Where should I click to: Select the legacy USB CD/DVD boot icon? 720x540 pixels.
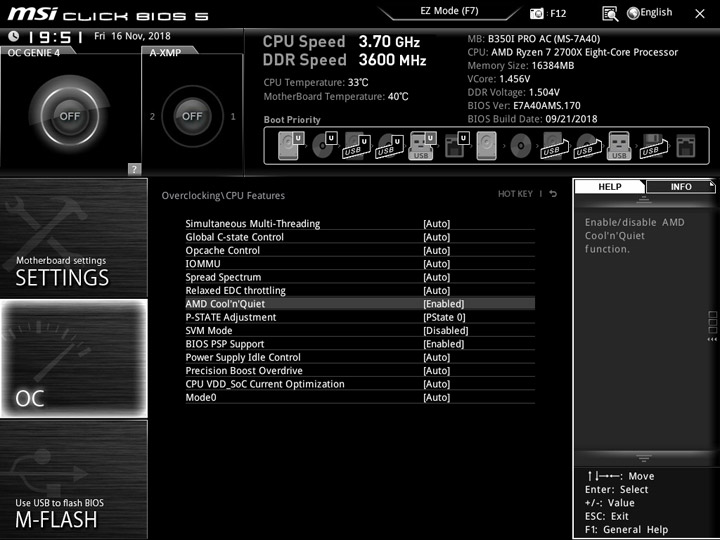pos(587,146)
